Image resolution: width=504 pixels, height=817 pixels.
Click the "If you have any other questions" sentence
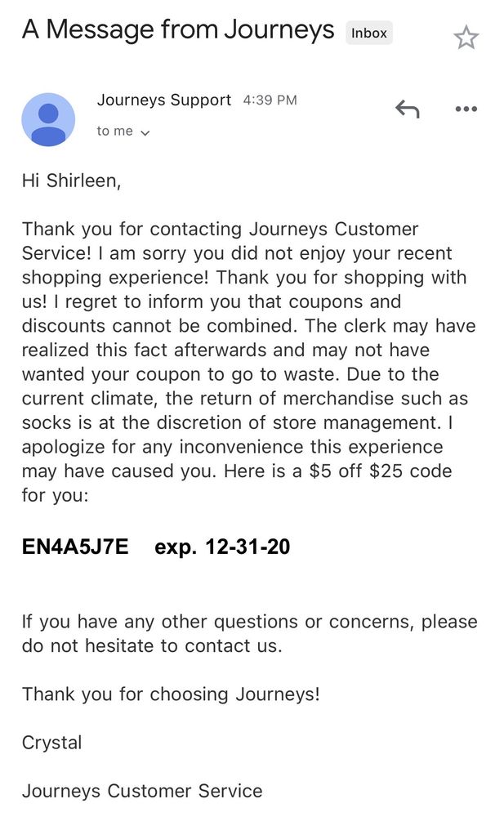point(249,622)
